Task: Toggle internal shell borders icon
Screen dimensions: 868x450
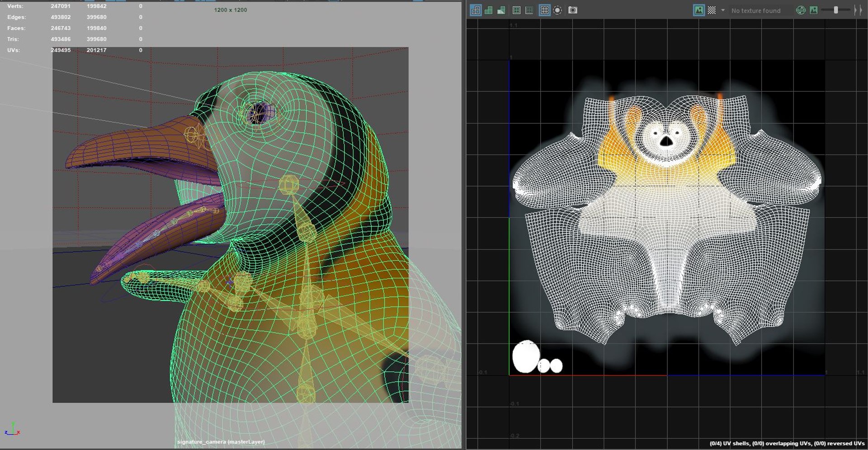Action: [x=529, y=10]
